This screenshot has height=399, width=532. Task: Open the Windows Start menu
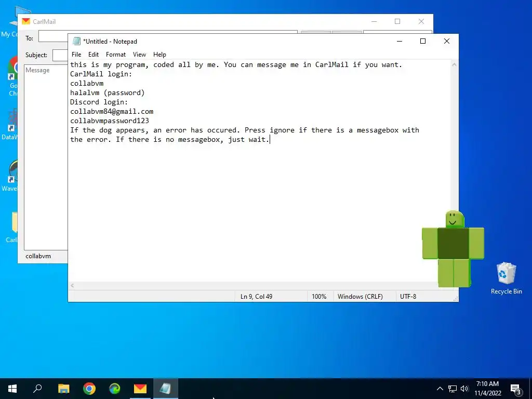click(12, 389)
